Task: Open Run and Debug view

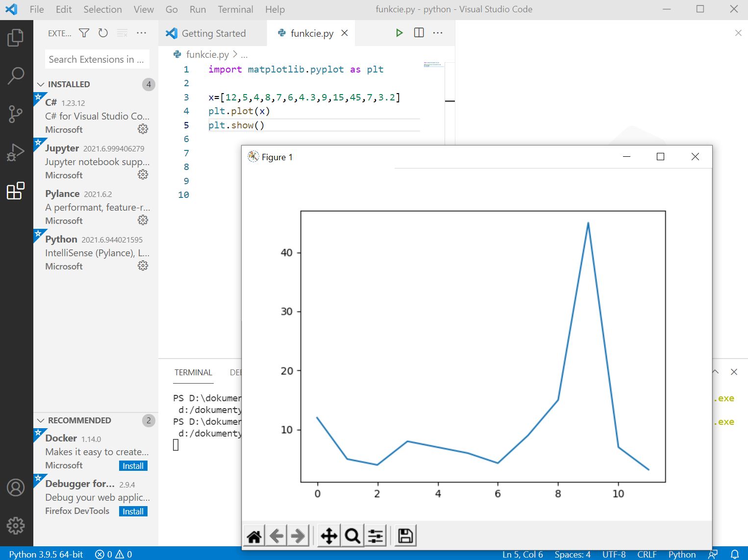Action: click(16, 152)
